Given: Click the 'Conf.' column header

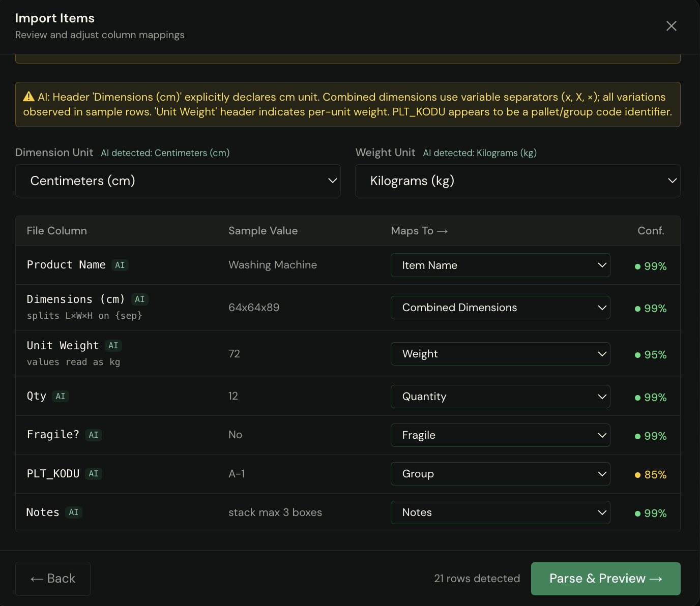Looking at the screenshot, I should tap(651, 231).
